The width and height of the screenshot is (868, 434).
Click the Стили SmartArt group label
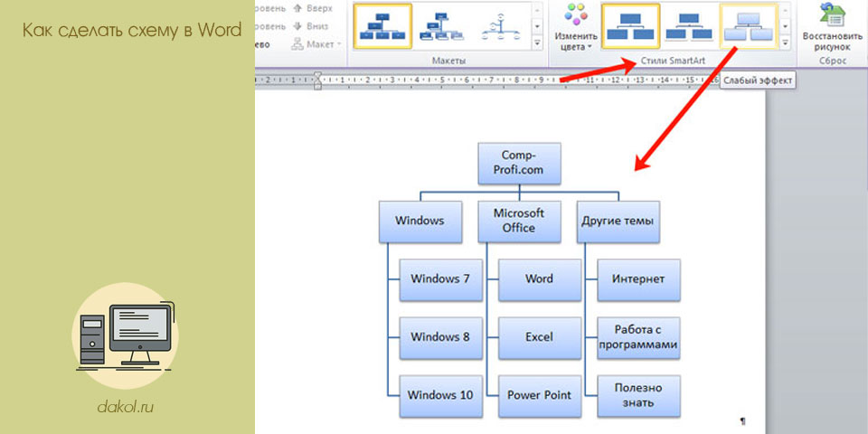pos(673,60)
